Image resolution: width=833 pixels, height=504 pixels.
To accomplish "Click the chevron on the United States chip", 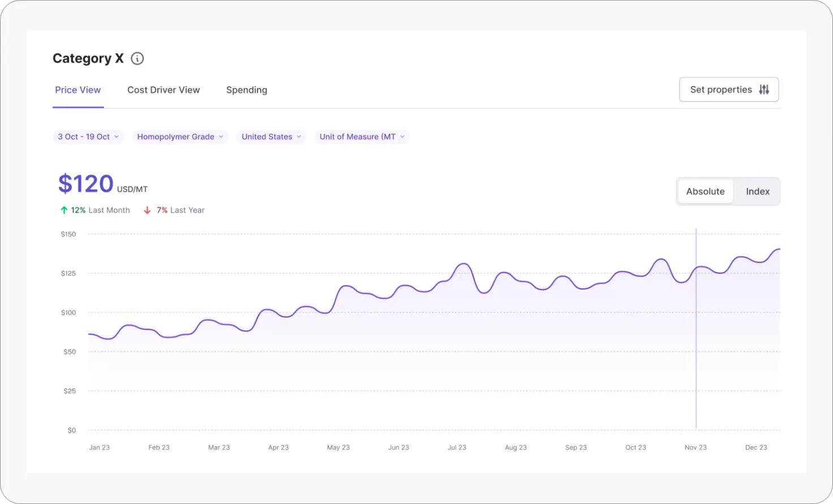I will pos(299,137).
